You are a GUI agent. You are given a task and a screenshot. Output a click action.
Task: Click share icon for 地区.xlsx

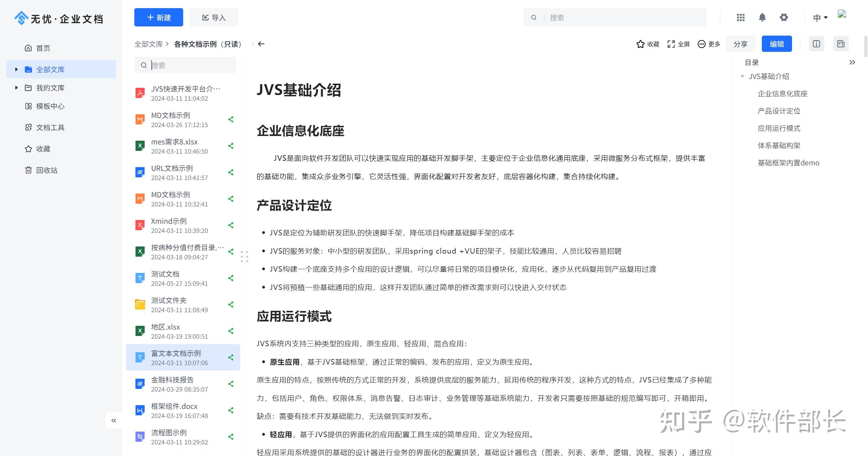(231, 331)
